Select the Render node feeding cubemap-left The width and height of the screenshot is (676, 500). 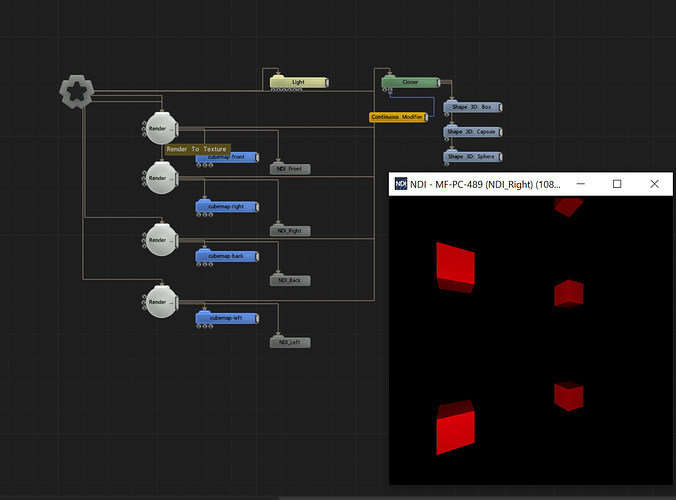161,302
